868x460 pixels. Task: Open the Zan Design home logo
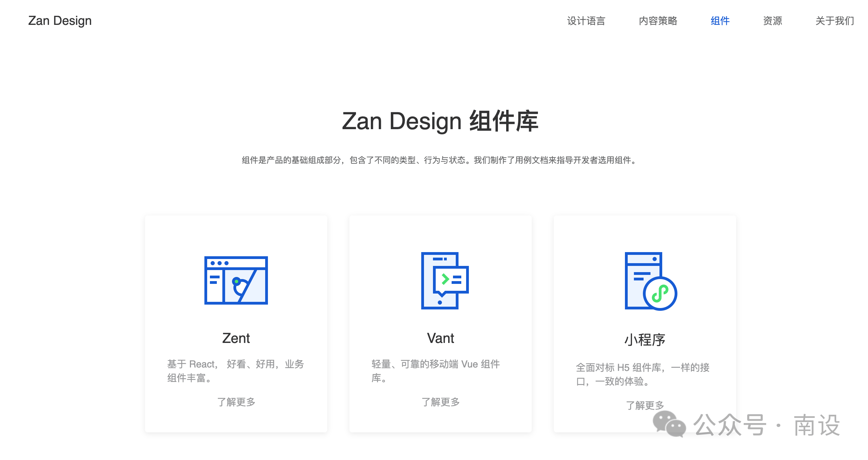[x=60, y=21]
